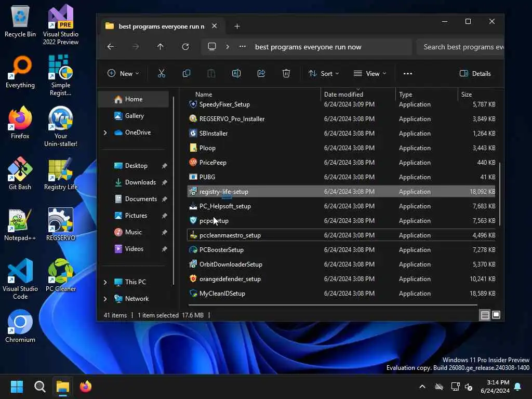Select Chromium desktop icon

click(20, 326)
